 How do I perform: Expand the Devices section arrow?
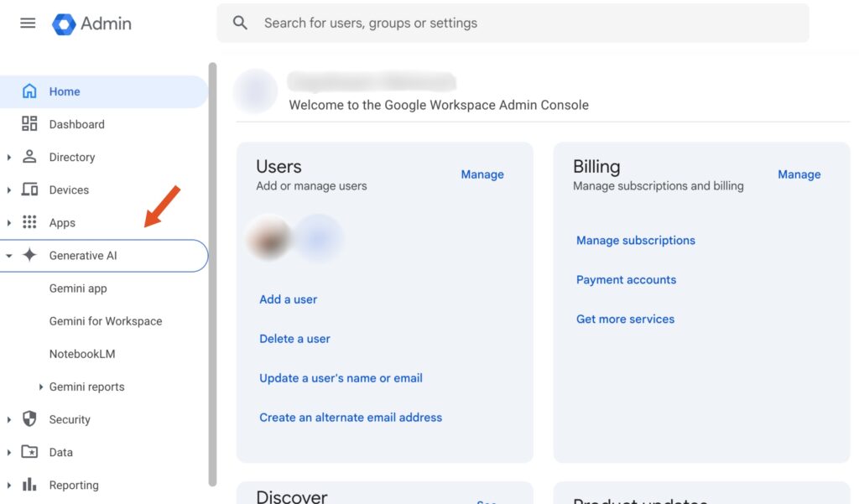pyautogui.click(x=8, y=190)
